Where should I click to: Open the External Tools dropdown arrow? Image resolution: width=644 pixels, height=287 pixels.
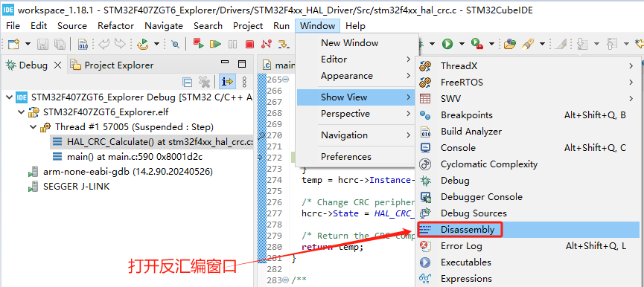[491, 44]
